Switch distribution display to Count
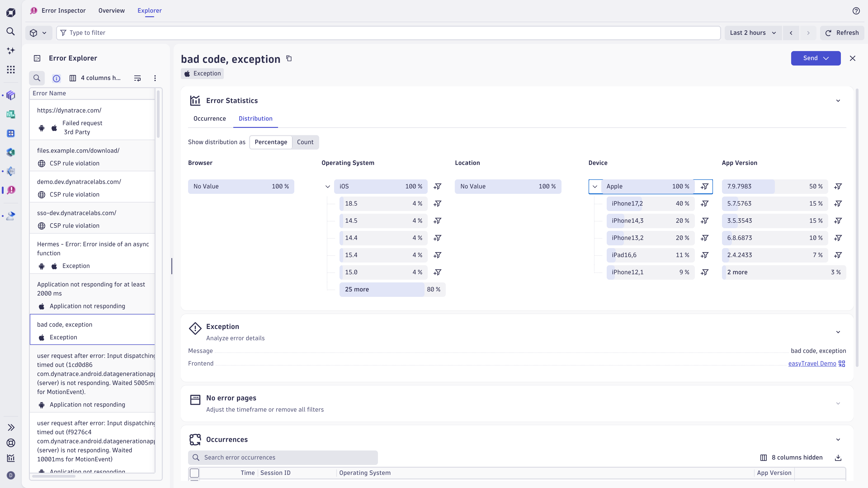Viewport: 868px width, 488px height. click(305, 142)
